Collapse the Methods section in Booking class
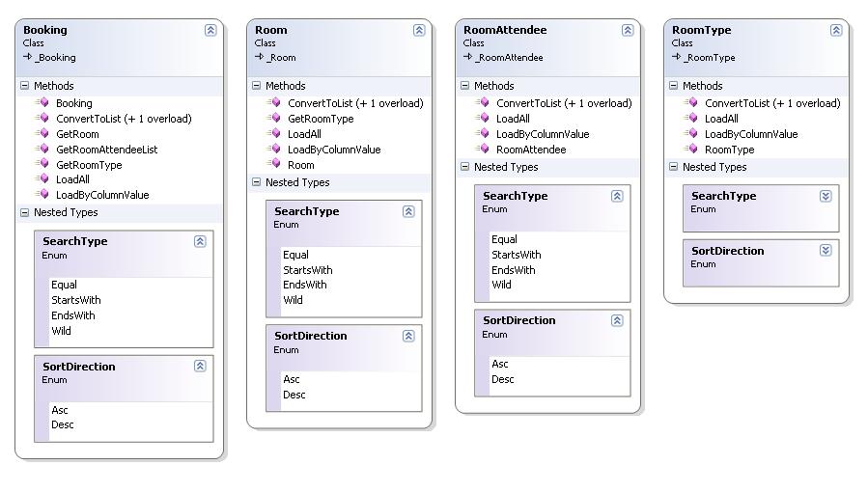Viewport: 868px width, 492px height. 25,85
